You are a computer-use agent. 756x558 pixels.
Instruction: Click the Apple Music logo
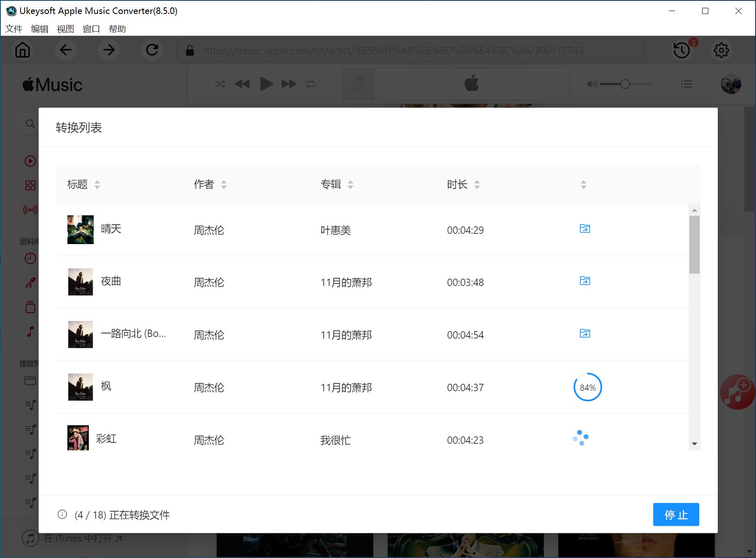(x=52, y=85)
